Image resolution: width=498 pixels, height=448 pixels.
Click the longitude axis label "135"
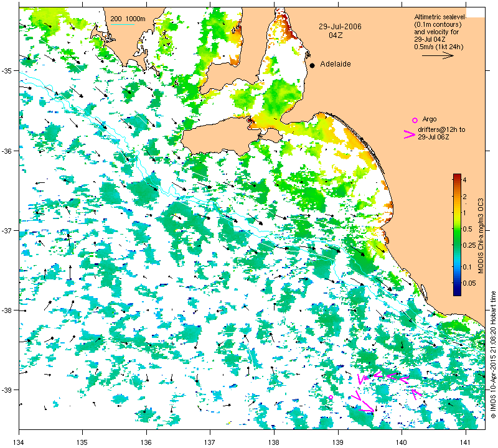coord(83,442)
